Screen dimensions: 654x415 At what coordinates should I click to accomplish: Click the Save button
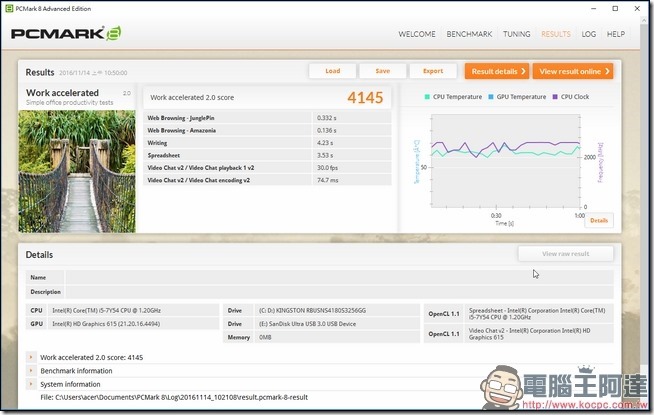(x=382, y=71)
